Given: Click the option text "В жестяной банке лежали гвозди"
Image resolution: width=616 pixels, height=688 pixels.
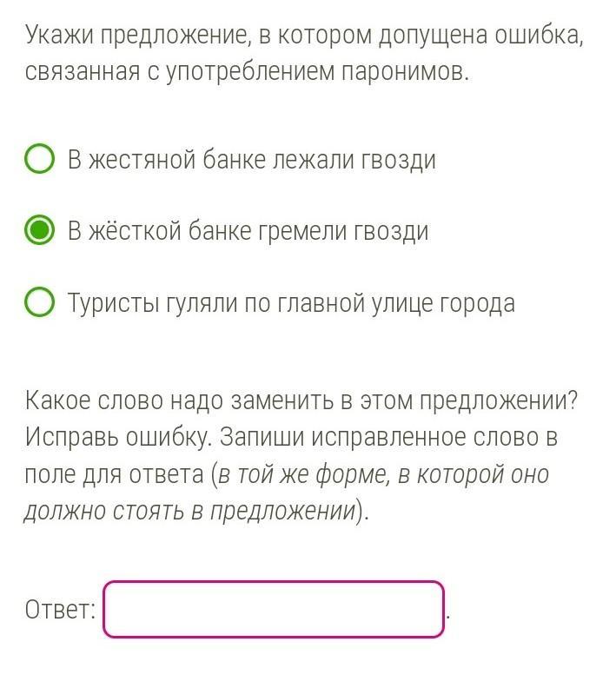Looking at the screenshot, I should 252,160.
